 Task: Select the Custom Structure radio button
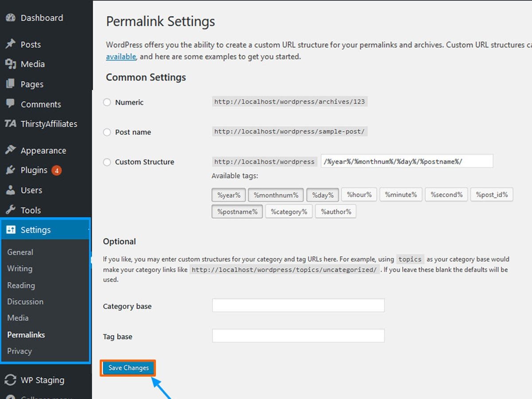point(107,162)
